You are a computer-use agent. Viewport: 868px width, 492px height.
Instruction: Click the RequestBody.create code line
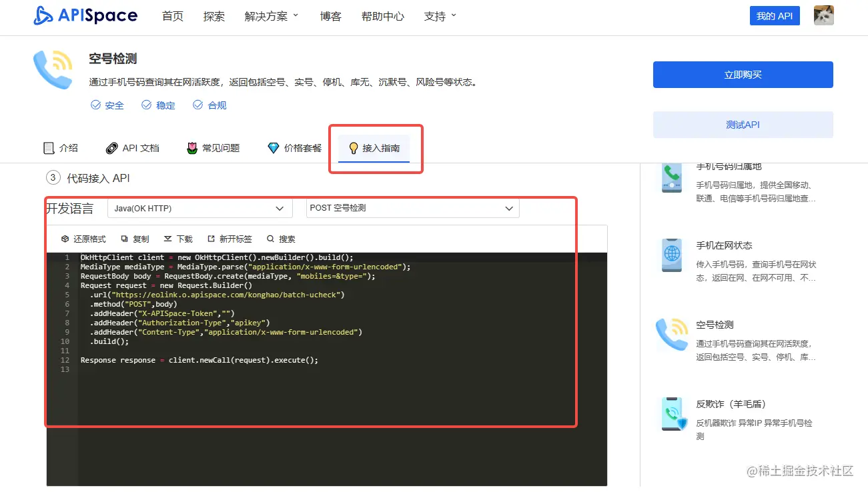tap(228, 275)
